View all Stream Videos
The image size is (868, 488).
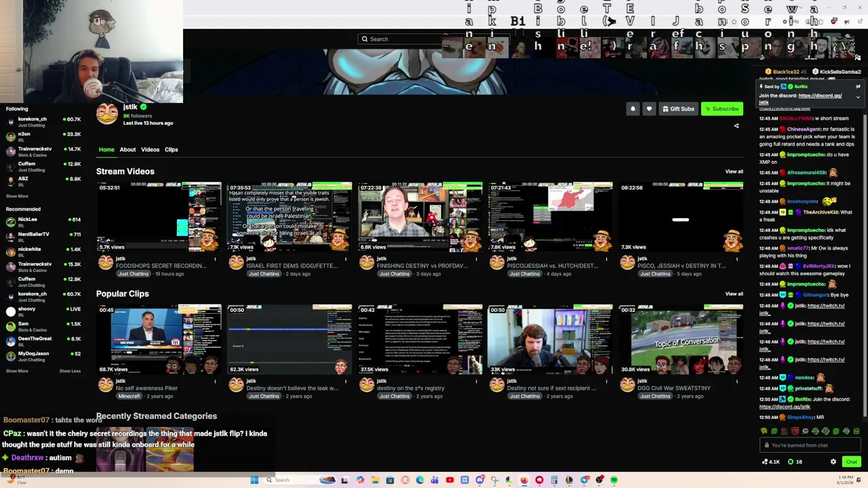click(734, 171)
